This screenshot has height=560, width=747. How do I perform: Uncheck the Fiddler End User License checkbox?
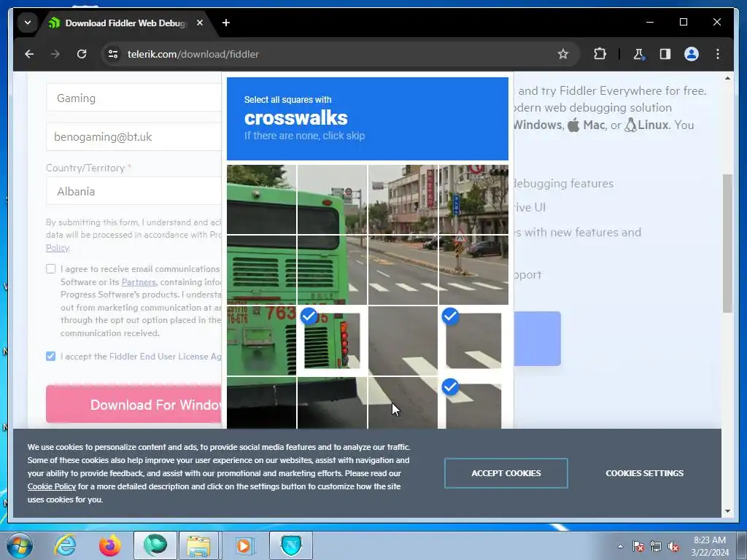click(x=51, y=356)
